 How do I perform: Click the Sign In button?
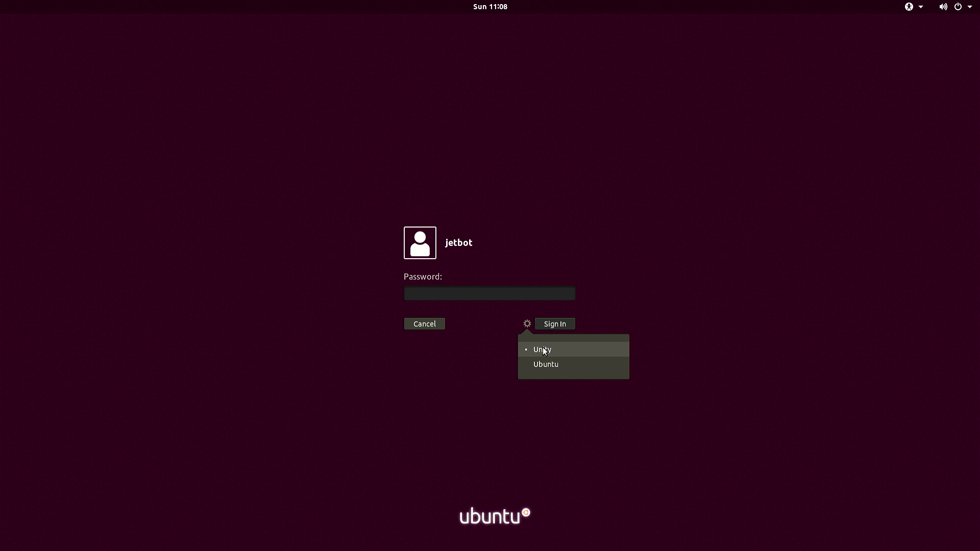coord(555,324)
